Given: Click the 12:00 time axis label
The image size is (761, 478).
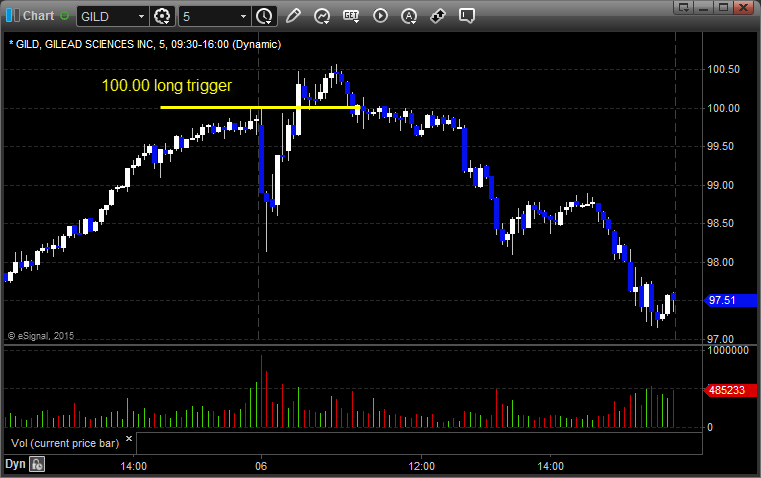Looking at the screenshot, I should [x=421, y=466].
